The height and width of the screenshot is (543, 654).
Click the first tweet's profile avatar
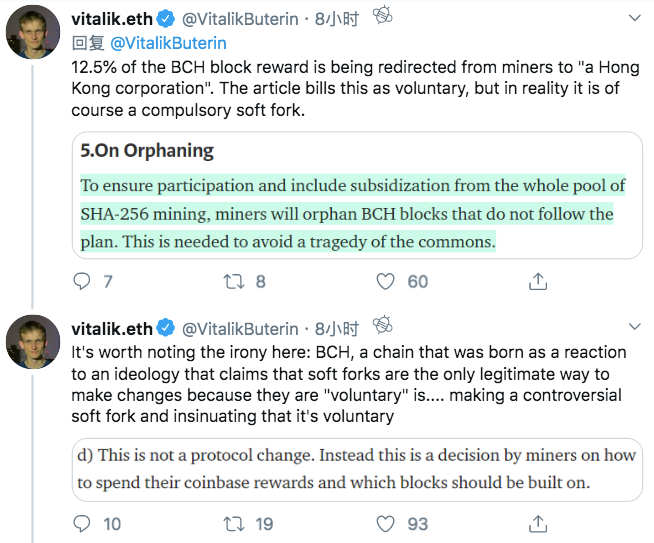(33, 32)
